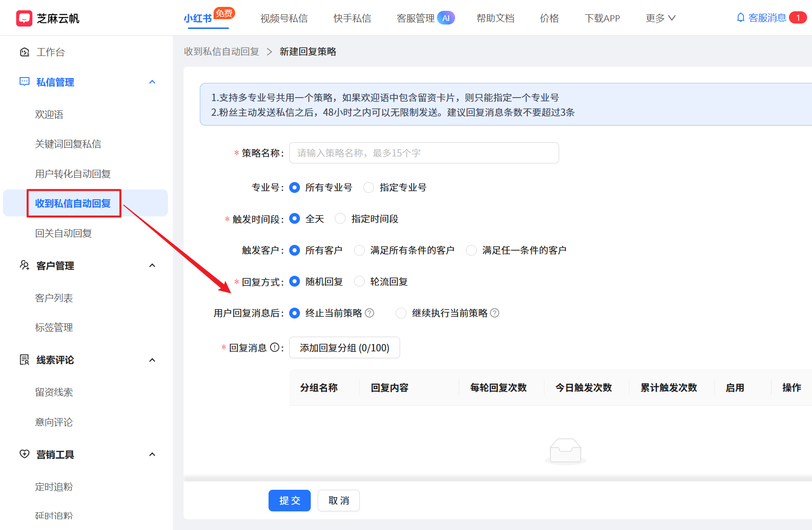Click the help icon beside 终止当前策略

pyautogui.click(x=370, y=313)
